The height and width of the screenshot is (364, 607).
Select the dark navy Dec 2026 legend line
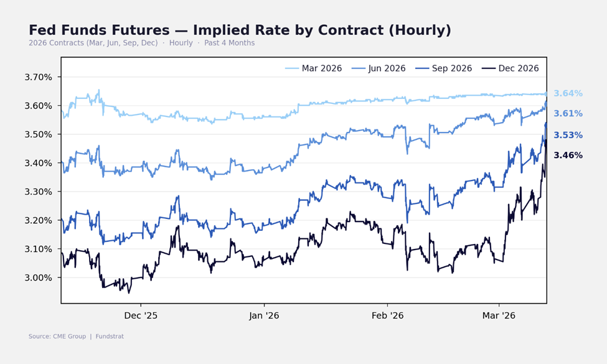pyautogui.click(x=489, y=68)
